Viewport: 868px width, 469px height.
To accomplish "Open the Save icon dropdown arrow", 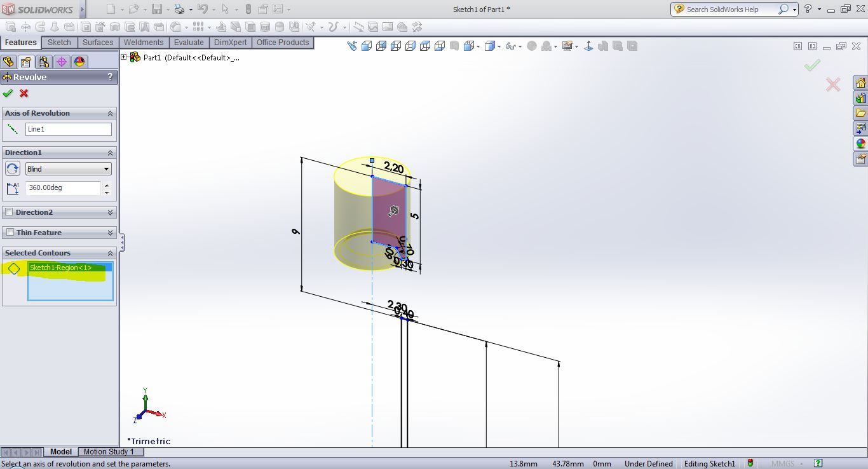I will (168, 10).
